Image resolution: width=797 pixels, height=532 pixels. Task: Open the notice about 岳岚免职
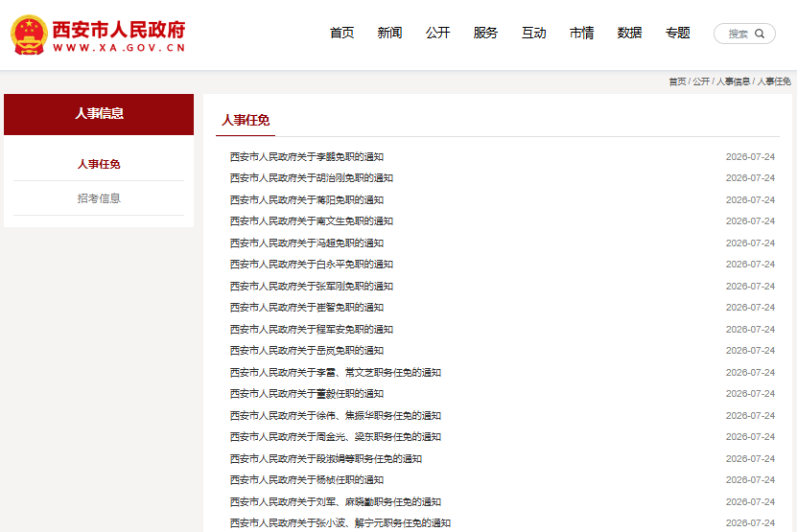[307, 351]
